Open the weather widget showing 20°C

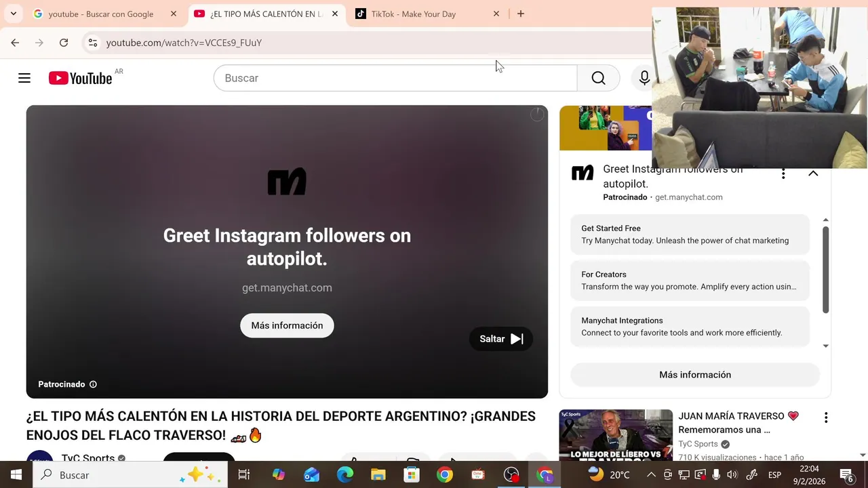609,475
